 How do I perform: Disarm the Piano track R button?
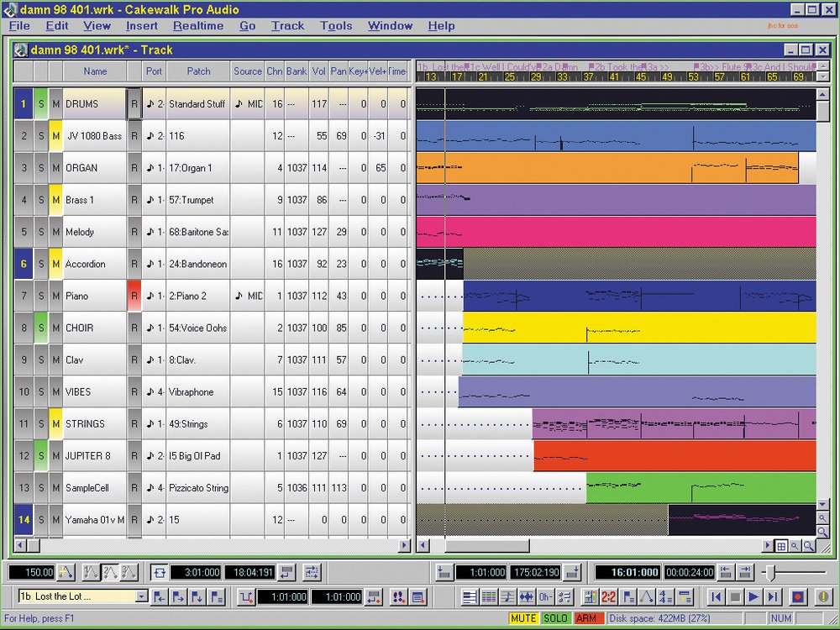pos(134,296)
